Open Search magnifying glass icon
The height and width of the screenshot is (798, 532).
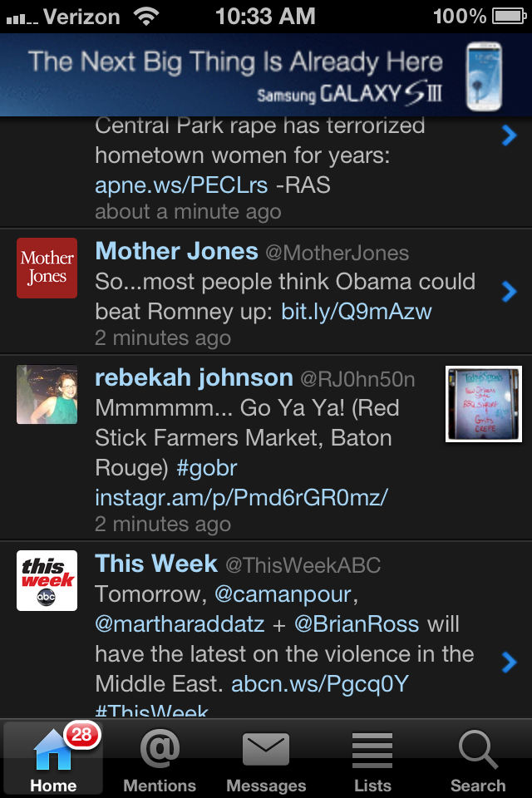[478, 751]
